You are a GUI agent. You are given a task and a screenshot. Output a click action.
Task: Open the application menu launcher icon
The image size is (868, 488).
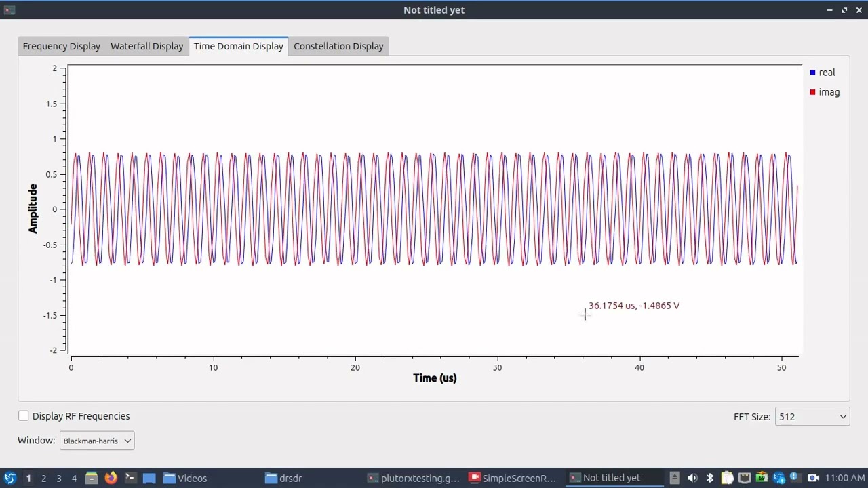click(x=10, y=478)
